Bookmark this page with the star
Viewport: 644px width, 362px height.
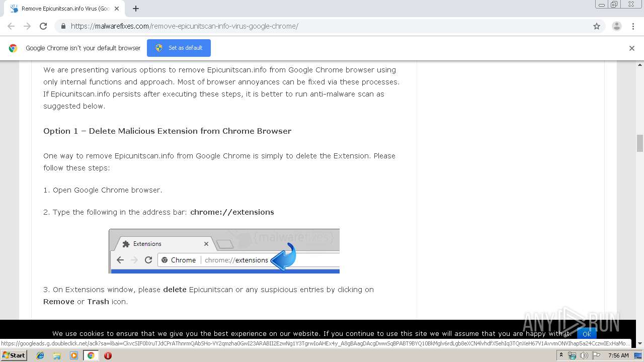pyautogui.click(x=597, y=26)
